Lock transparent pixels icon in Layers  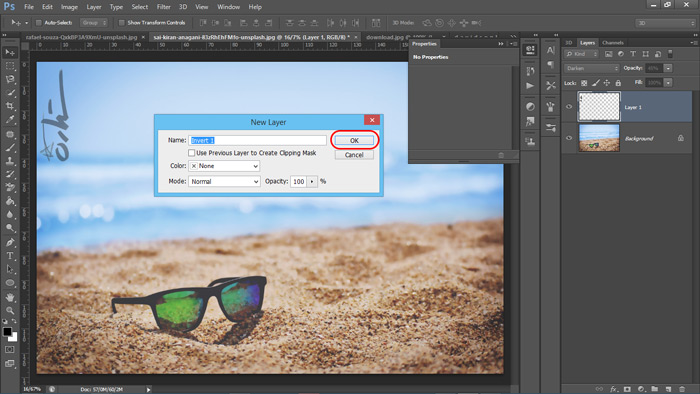584,83
